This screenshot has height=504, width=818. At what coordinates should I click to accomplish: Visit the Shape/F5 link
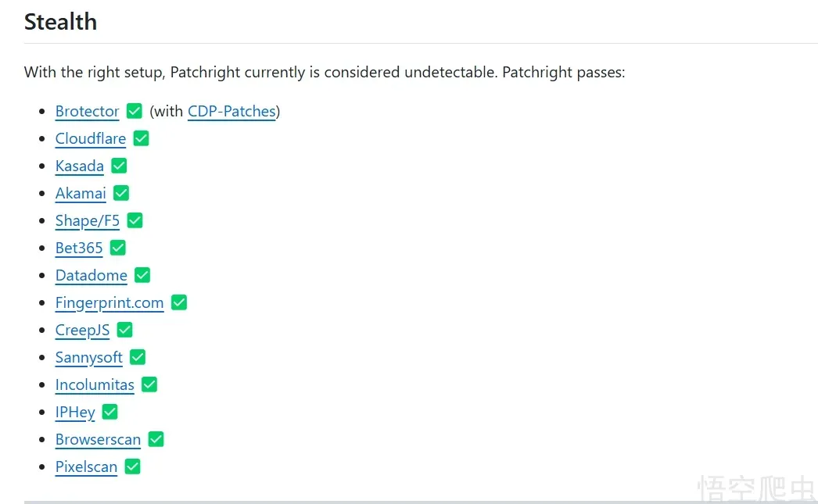pos(87,220)
